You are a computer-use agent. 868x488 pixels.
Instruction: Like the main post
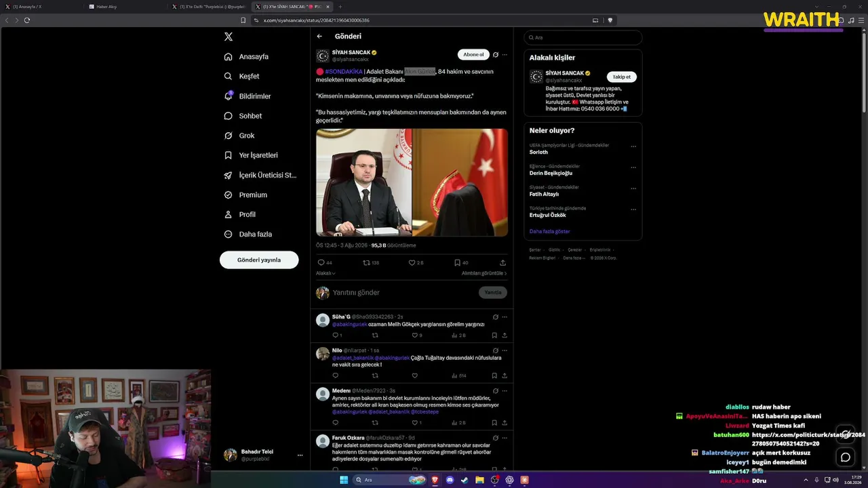point(416,262)
